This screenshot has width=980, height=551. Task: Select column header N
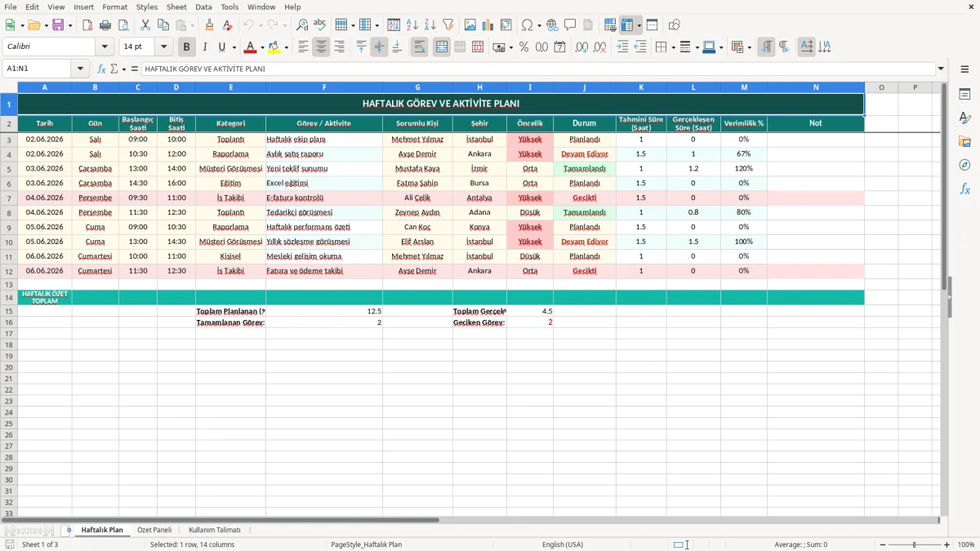tap(815, 87)
